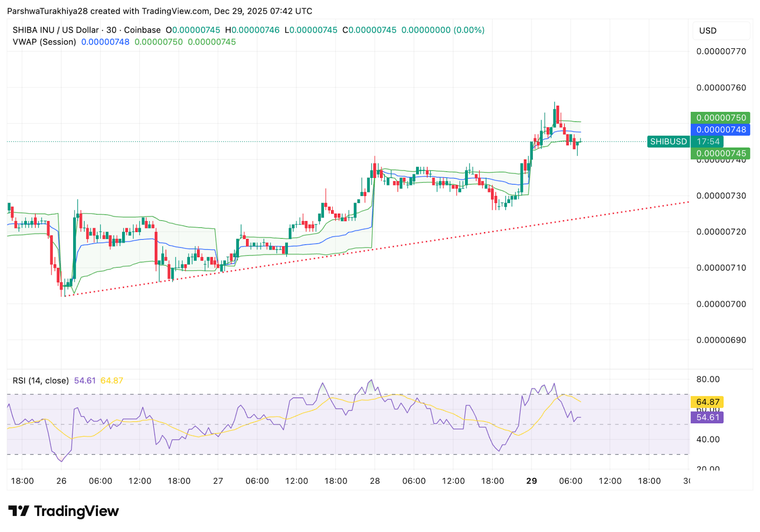Click the TradingView wordmark text
This screenshot has width=760, height=532.
(76, 511)
